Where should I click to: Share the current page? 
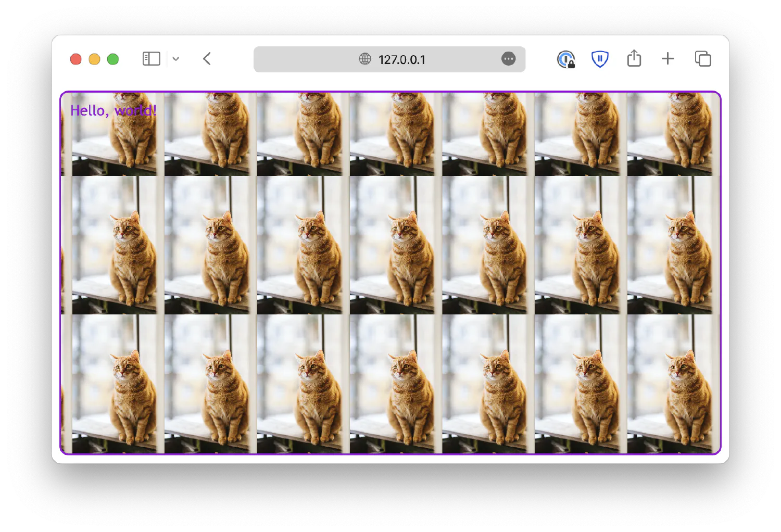(634, 58)
